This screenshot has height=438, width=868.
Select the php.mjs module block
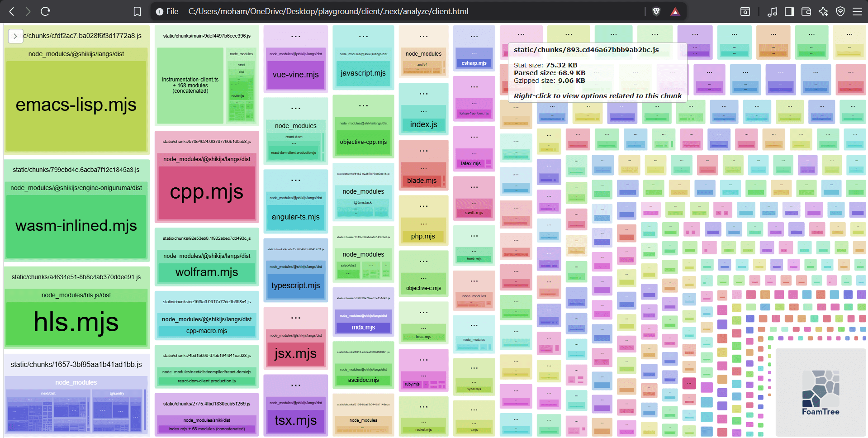coord(423,236)
